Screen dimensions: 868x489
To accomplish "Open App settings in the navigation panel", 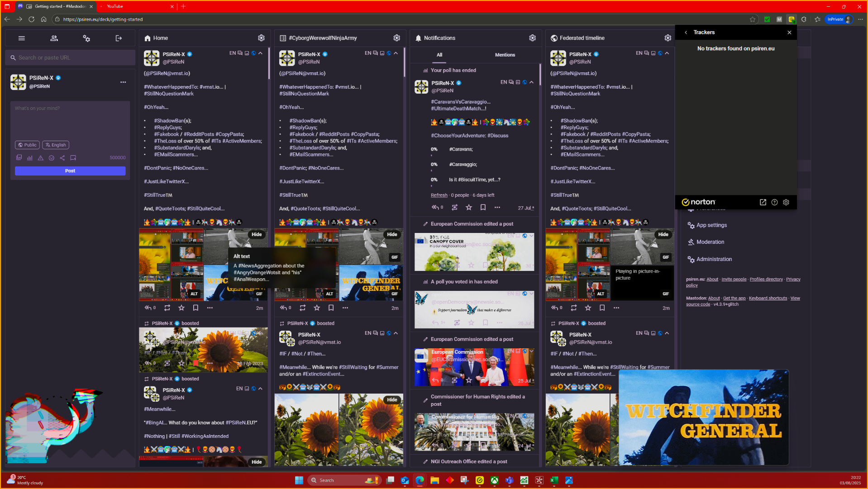I will (x=711, y=225).
